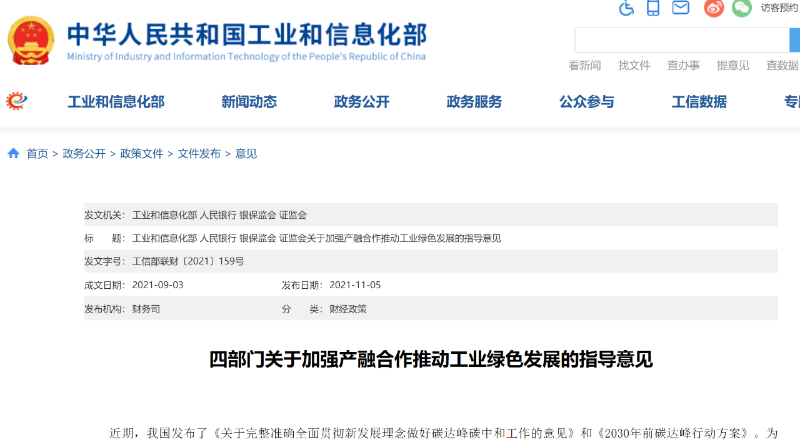Click the 访客预约 link
Screen dimensions: 800x442
pos(780,8)
